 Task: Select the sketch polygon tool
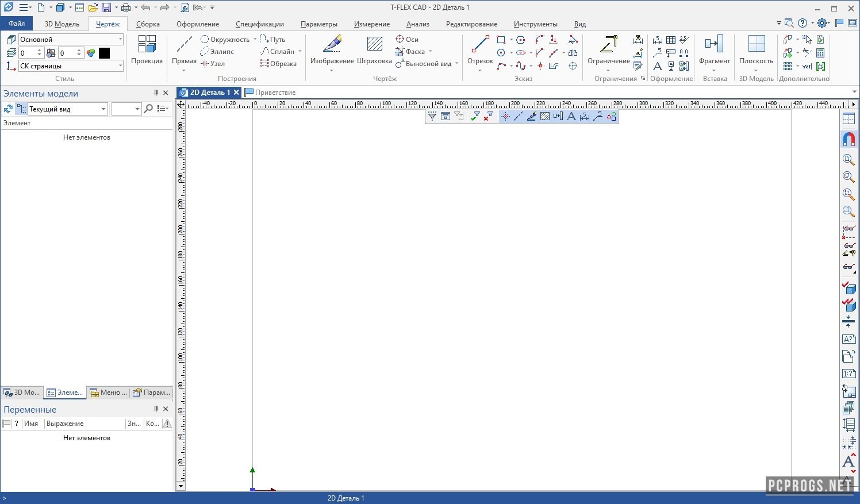[521, 40]
